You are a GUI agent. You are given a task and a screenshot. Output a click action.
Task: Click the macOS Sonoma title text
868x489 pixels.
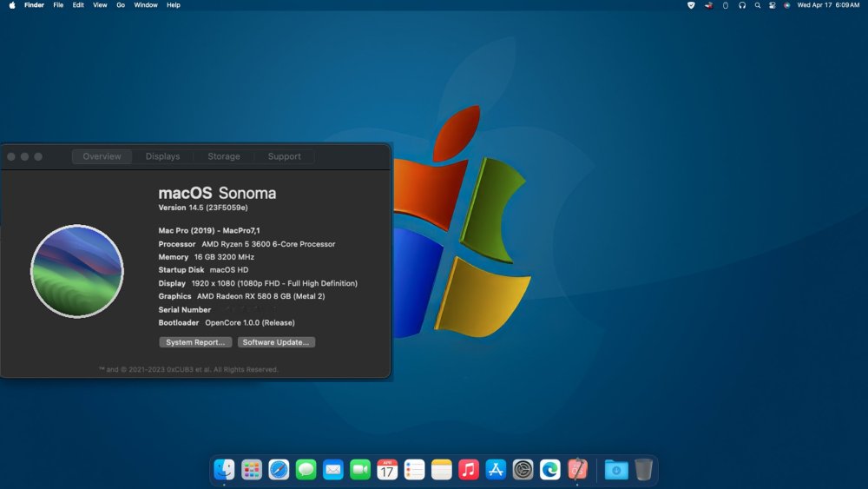tap(217, 194)
